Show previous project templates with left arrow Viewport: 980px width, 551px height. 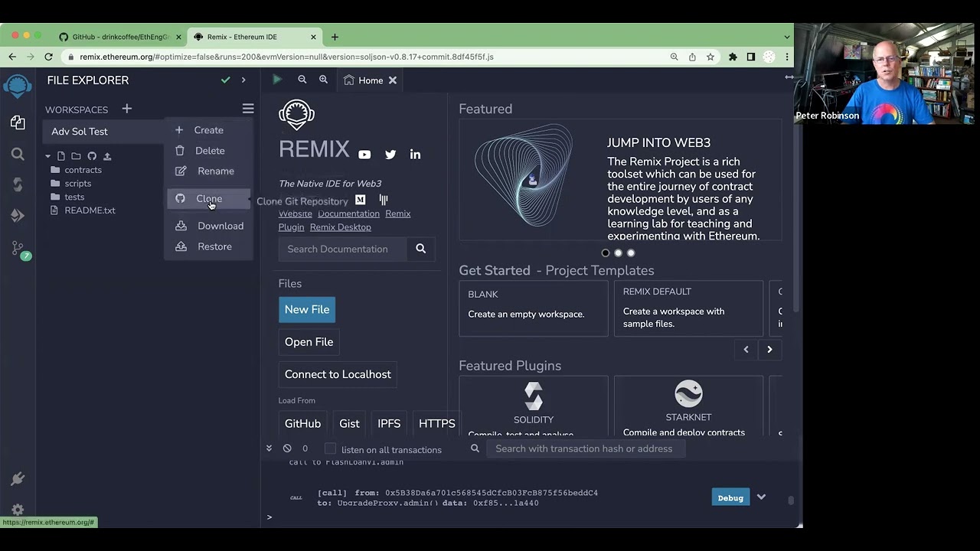(x=746, y=349)
